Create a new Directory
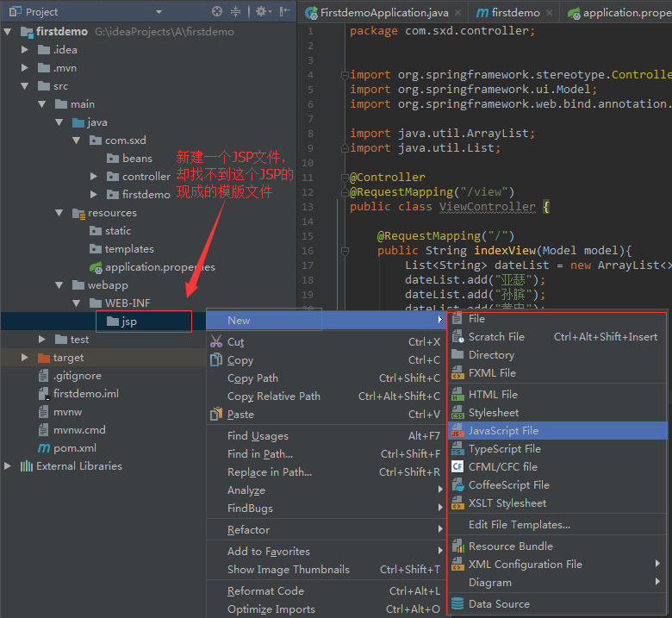This screenshot has width=672, height=618. point(557,354)
